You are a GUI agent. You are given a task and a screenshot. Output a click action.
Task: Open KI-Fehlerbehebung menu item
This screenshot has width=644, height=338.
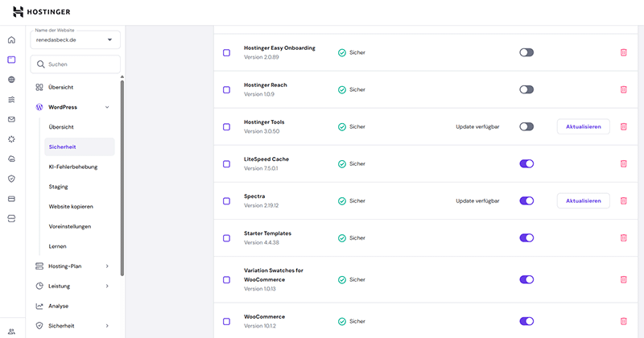[x=73, y=167]
